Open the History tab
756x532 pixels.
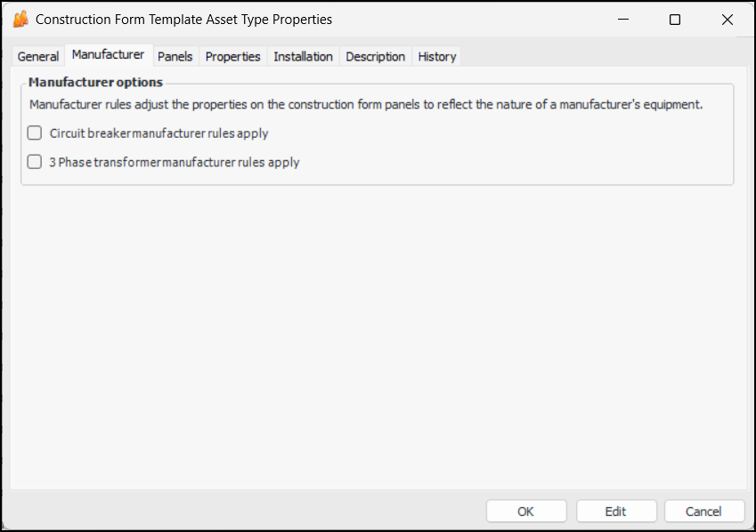tap(437, 56)
